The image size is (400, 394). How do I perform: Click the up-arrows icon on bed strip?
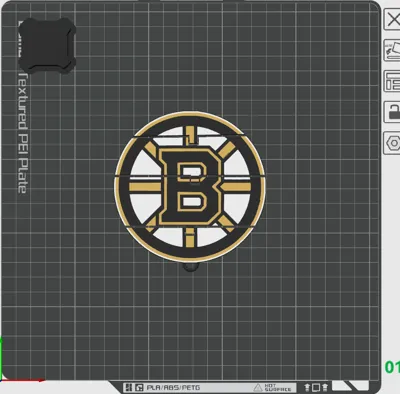[307, 388]
